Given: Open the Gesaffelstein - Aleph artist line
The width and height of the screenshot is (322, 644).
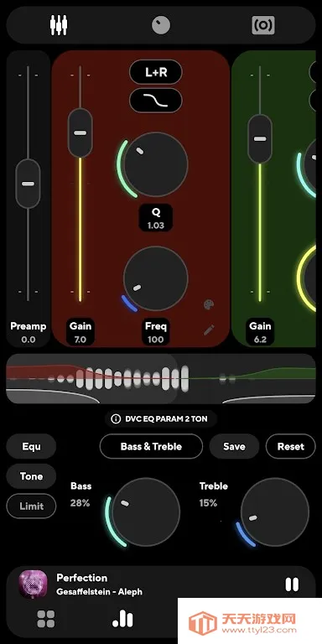Looking at the screenshot, I should click(x=100, y=592).
